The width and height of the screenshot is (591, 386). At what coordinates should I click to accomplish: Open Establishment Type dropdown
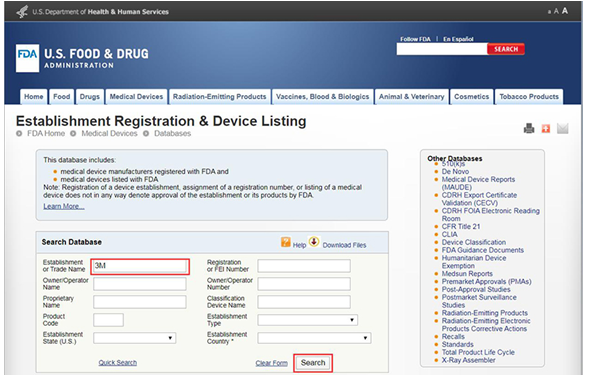[x=308, y=320]
